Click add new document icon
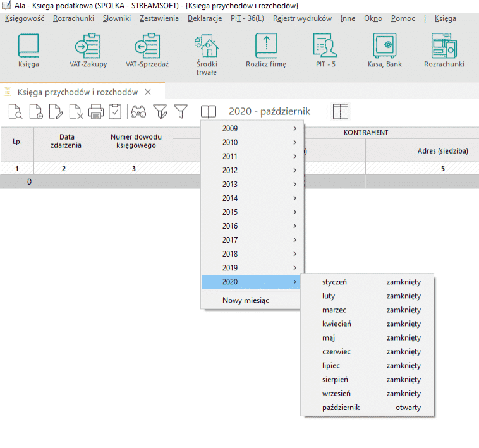 point(36,111)
